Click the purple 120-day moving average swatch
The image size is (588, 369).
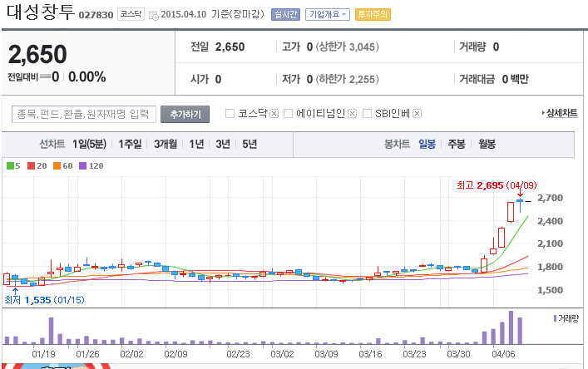[83, 166]
